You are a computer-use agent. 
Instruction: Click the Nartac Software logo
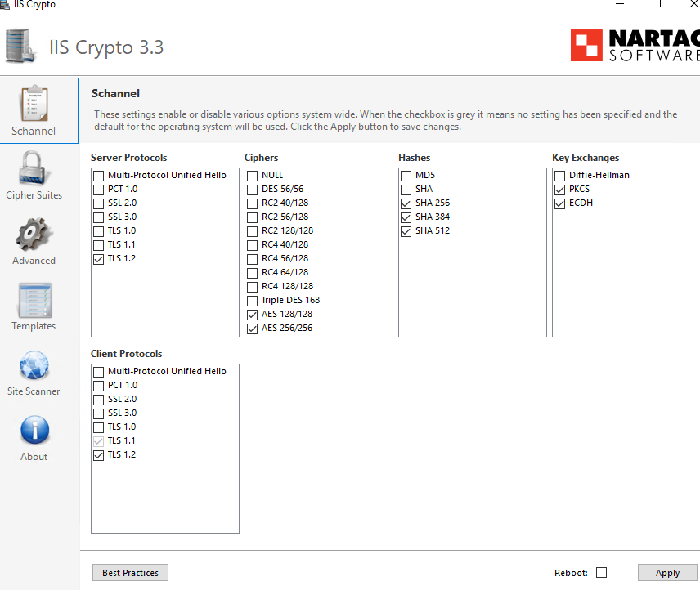click(x=635, y=45)
